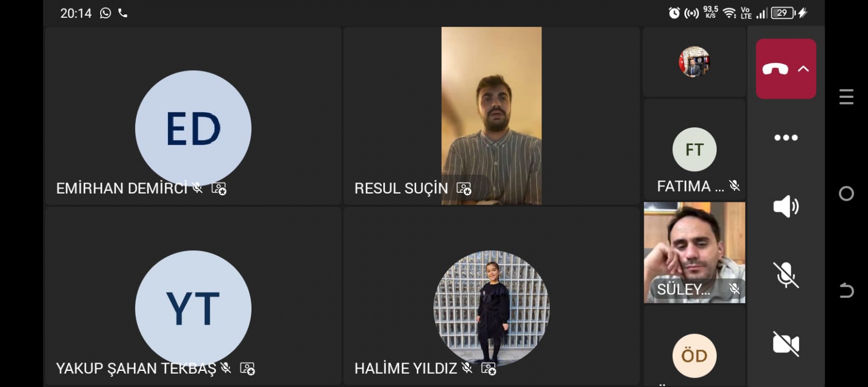Turn on your camera
868x387 pixels.
pos(786,344)
